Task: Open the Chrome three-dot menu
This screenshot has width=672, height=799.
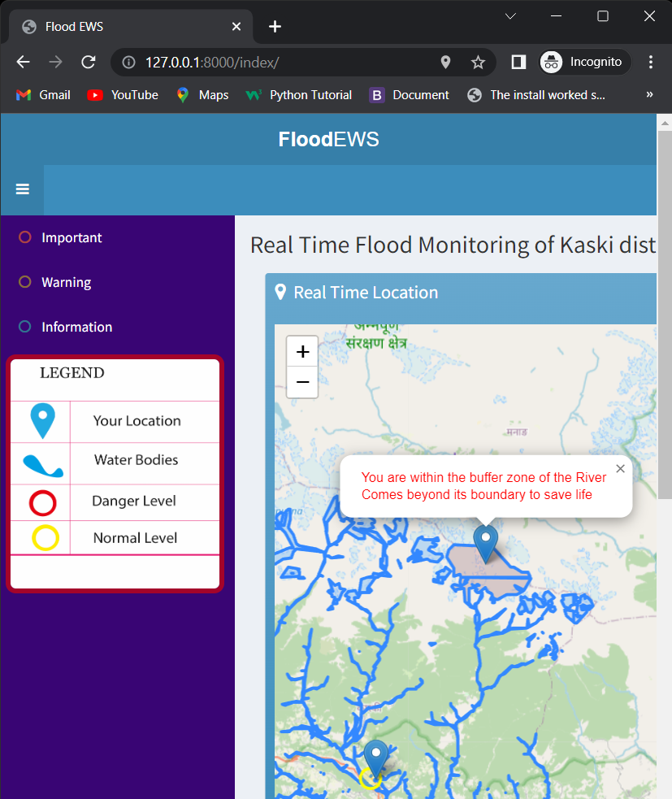Action: pyautogui.click(x=651, y=62)
